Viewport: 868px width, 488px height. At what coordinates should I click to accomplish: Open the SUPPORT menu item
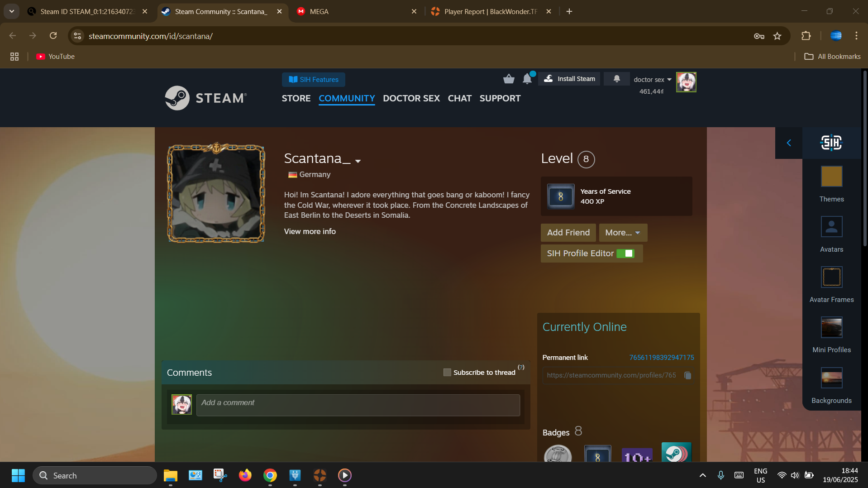500,98
